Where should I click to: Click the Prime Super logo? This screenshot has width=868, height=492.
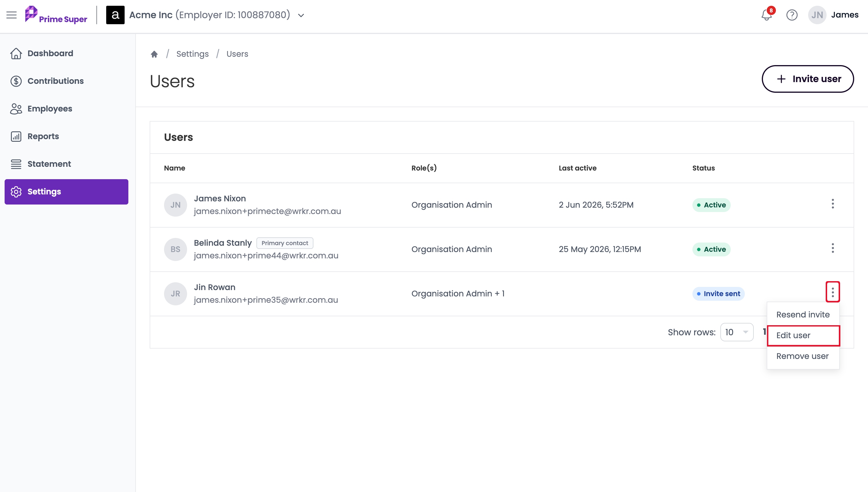(x=56, y=15)
